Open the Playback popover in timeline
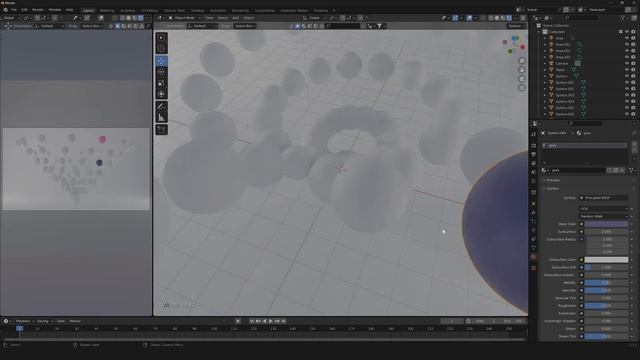The image size is (640, 360). click(x=24, y=321)
